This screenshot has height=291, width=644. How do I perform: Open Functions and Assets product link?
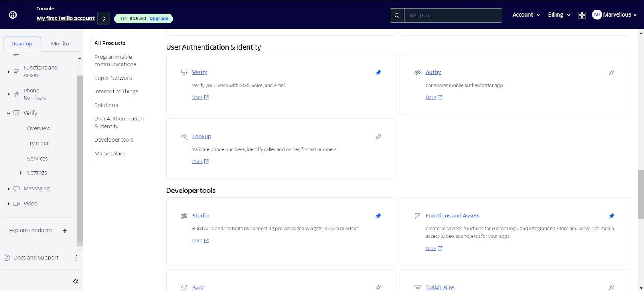(x=452, y=216)
